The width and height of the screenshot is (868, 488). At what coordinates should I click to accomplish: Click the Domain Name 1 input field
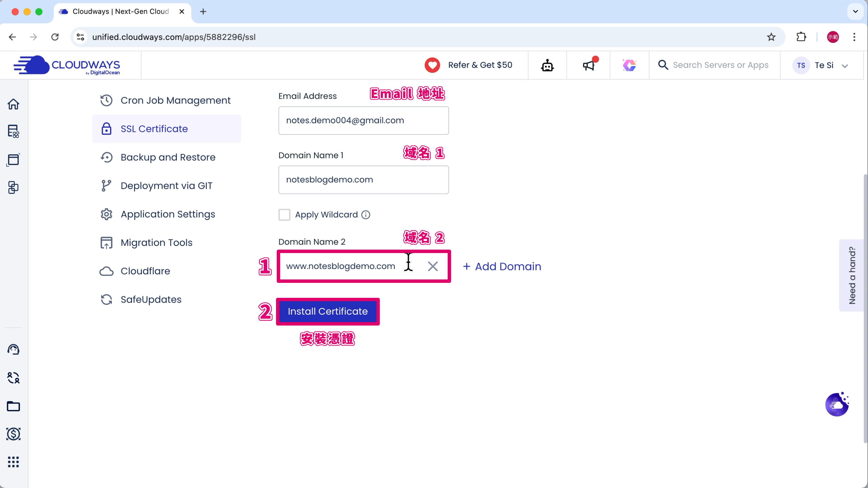(363, 180)
